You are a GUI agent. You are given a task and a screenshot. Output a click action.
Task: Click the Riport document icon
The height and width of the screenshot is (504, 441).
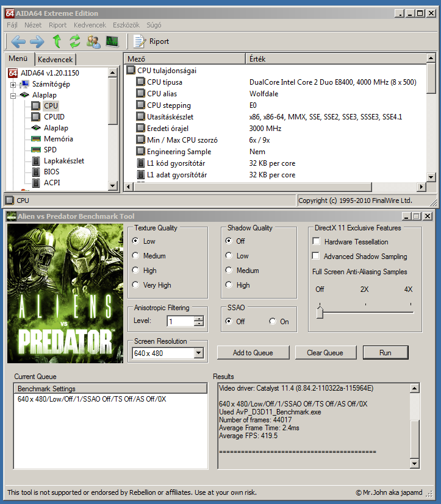[140, 41]
